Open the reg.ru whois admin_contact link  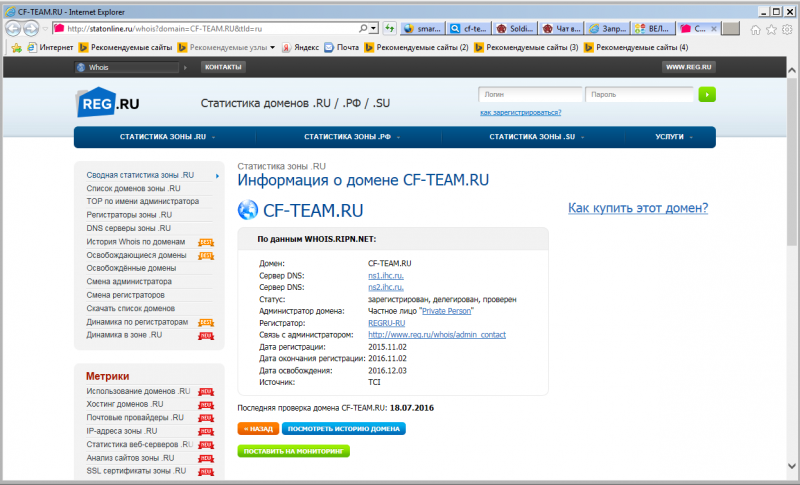click(x=437, y=335)
